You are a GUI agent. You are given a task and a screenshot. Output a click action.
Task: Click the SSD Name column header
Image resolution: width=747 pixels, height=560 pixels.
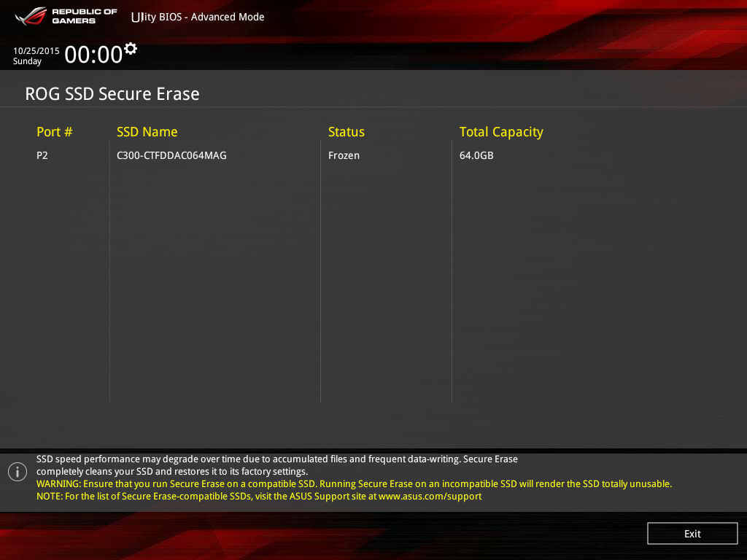[147, 132]
